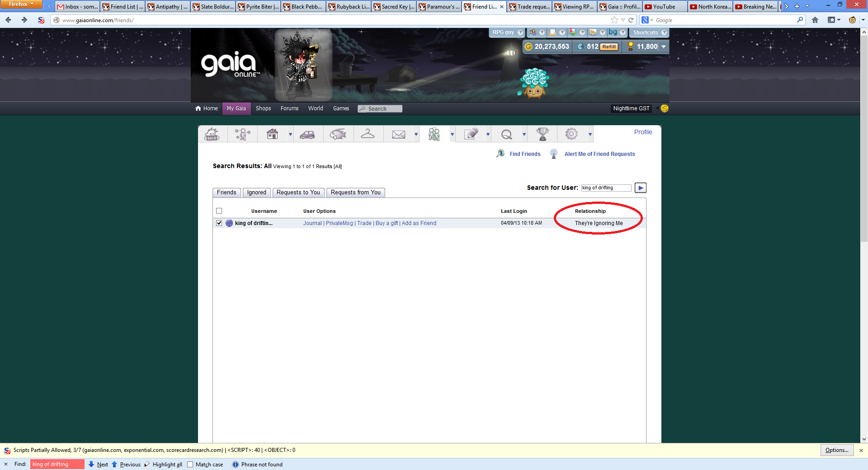Open the friends icon in My Gaia toolbar

coord(434,134)
